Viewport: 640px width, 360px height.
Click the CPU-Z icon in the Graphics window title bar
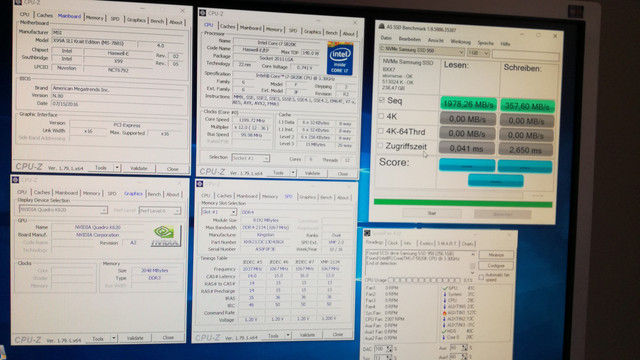(x=16, y=180)
